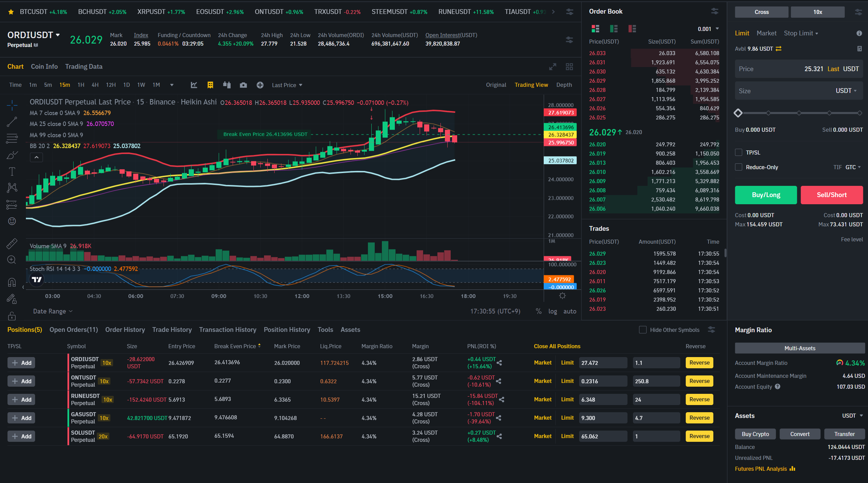Click the midpoint of size slider

coord(799,113)
